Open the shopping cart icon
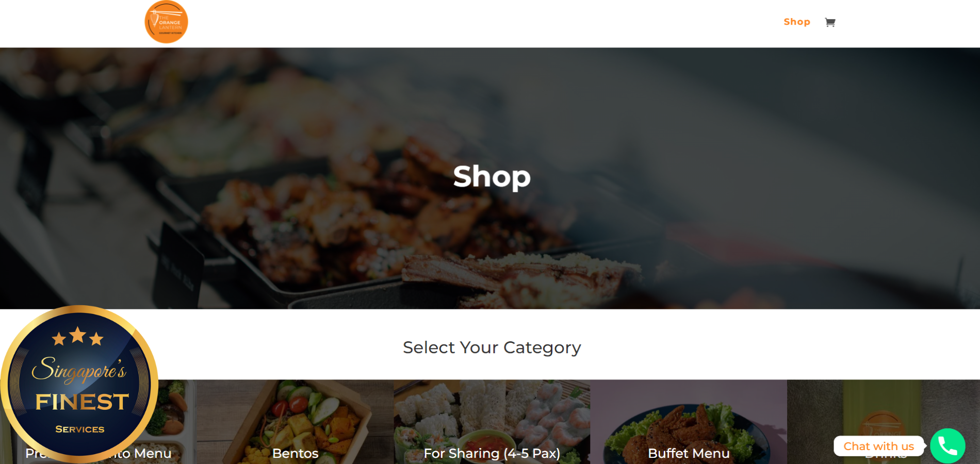This screenshot has height=464, width=980. [x=830, y=22]
